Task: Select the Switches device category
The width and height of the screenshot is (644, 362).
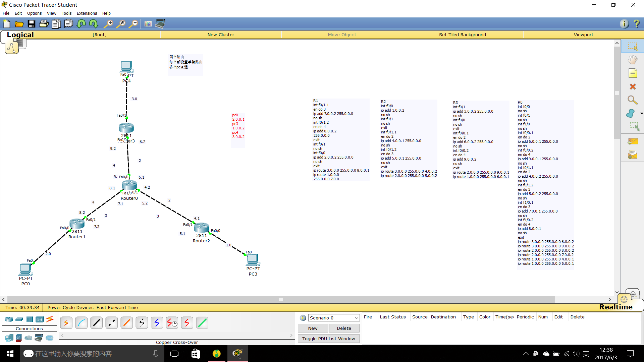Action: [19, 319]
